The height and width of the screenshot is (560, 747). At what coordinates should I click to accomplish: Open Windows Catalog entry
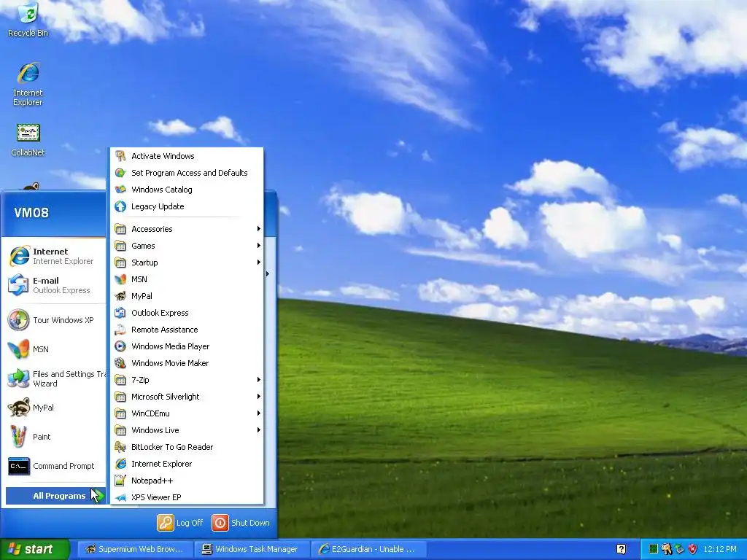[x=187, y=190]
